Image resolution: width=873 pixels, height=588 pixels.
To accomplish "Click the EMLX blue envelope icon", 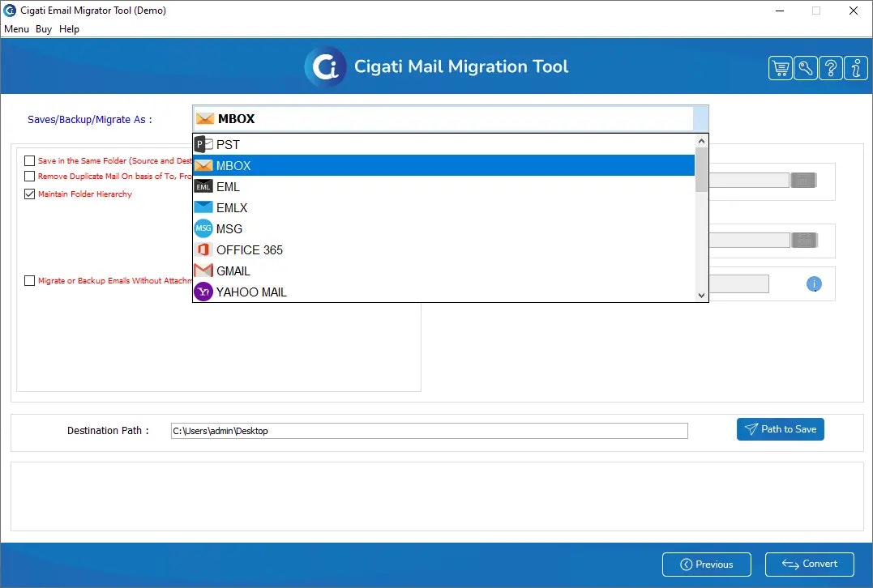I will 203,207.
